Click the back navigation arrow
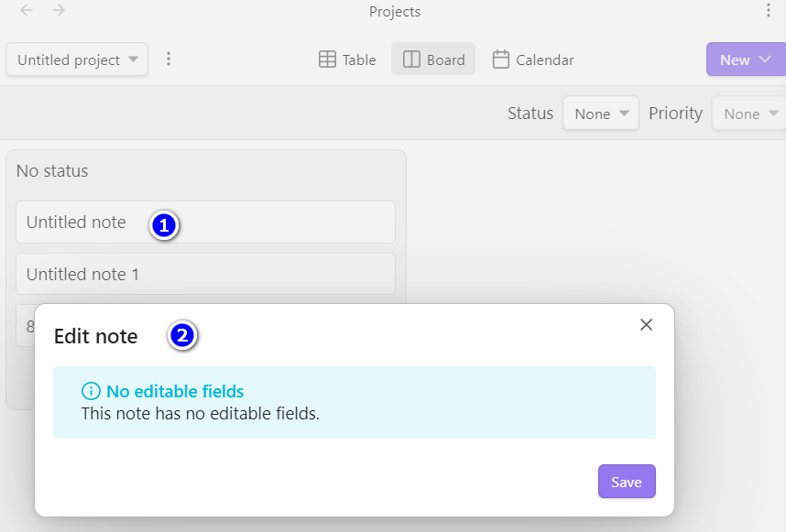This screenshot has width=786, height=532. coord(25,12)
